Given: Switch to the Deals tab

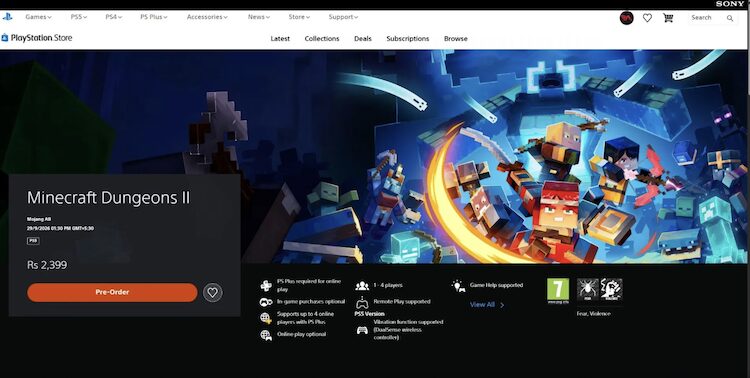Looking at the screenshot, I should pyautogui.click(x=363, y=39).
